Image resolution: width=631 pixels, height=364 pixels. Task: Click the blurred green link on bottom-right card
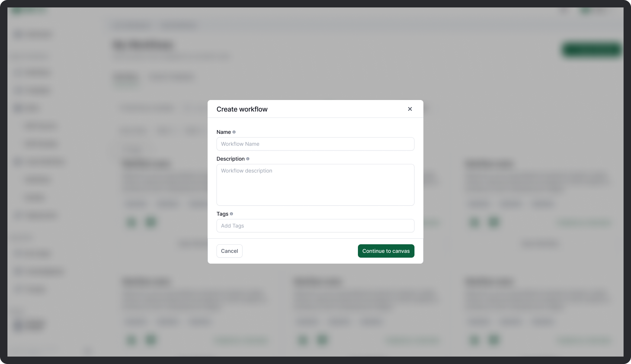[584, 340]
